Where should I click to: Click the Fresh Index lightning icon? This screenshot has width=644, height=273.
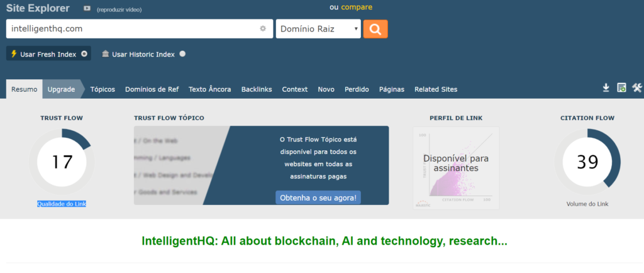[14, 53]
